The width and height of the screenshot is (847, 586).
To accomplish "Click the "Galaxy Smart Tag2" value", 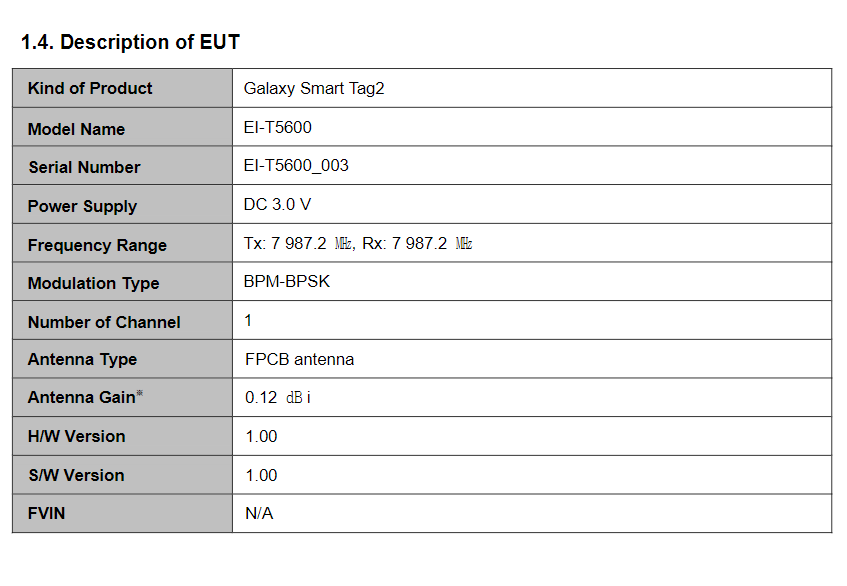I will pos(314,88).
